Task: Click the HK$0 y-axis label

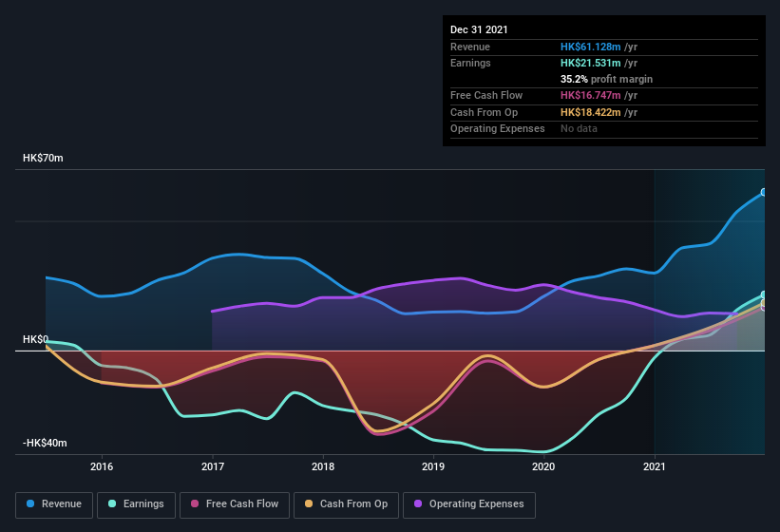Action: coord(35,339)
